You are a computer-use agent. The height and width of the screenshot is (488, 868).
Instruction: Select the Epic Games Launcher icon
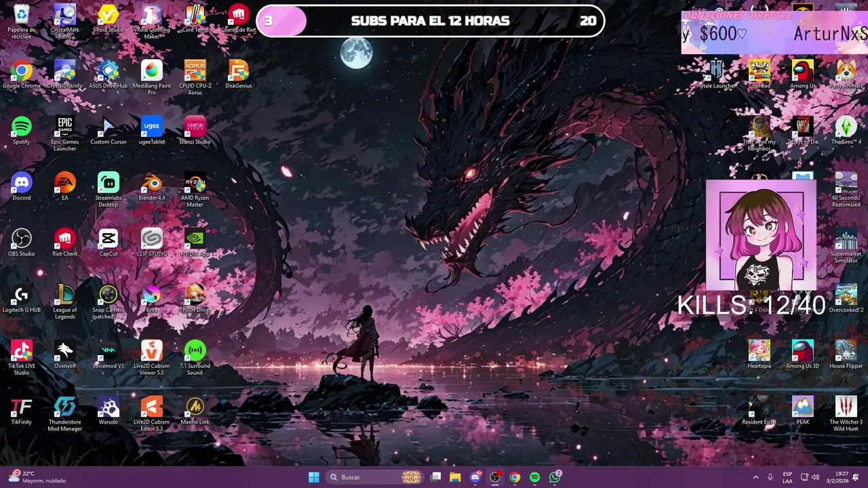65,127
